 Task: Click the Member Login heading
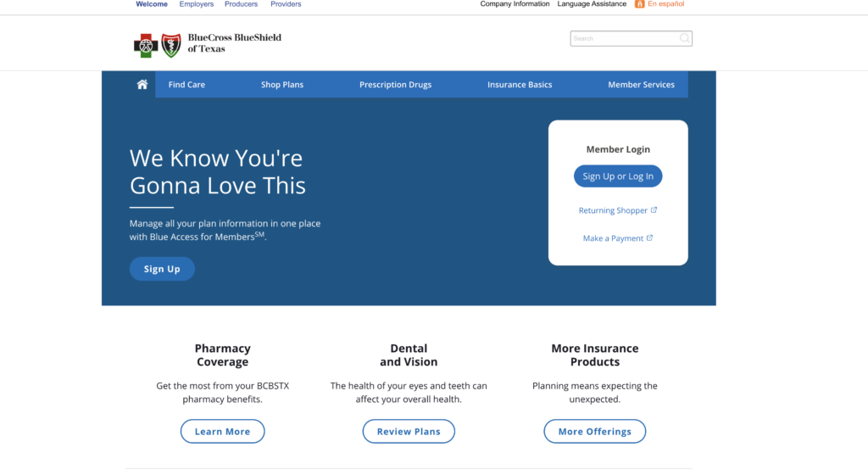pos(618,149)
